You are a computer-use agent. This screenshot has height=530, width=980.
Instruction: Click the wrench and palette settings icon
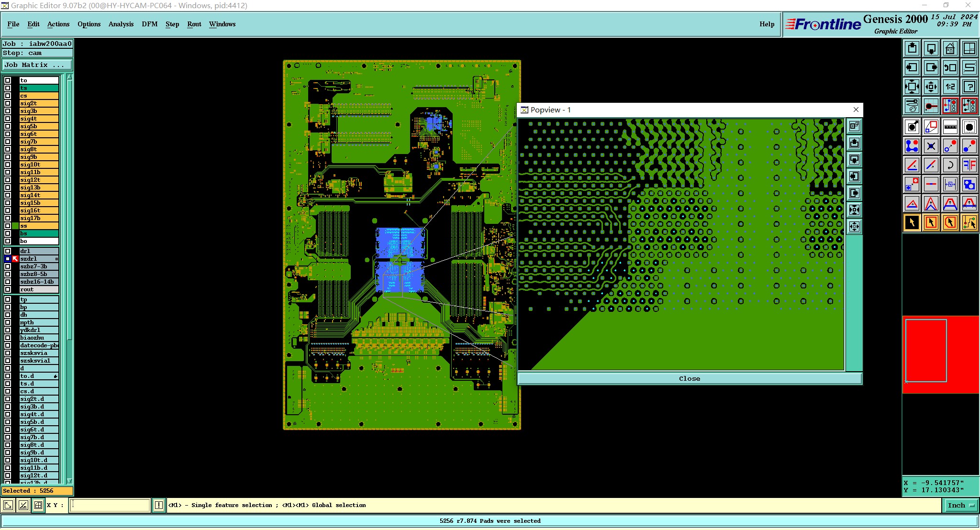(x=912, y=106)
